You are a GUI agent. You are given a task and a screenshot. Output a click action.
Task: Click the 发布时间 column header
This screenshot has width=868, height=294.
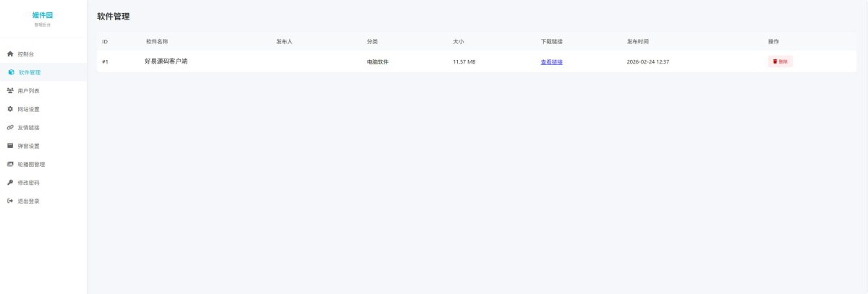coord(638,41)
